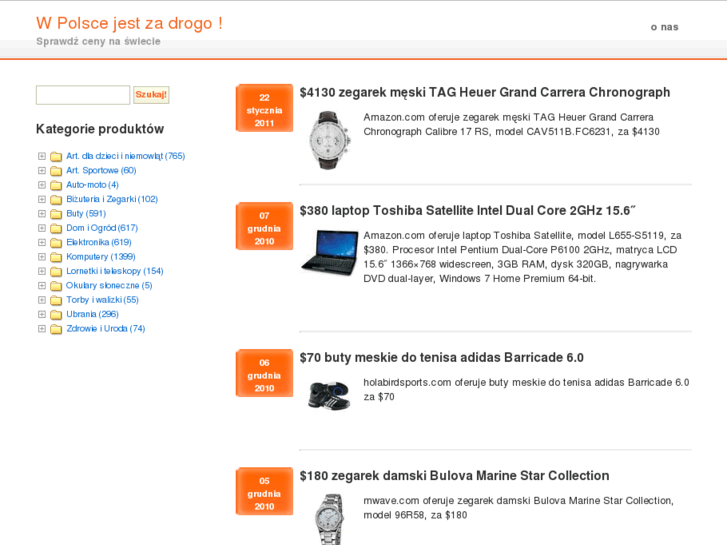The width and height of the screenshot is (727, 545).
Task: Open the Ubrania (296) category link
Action: point(92,314)
